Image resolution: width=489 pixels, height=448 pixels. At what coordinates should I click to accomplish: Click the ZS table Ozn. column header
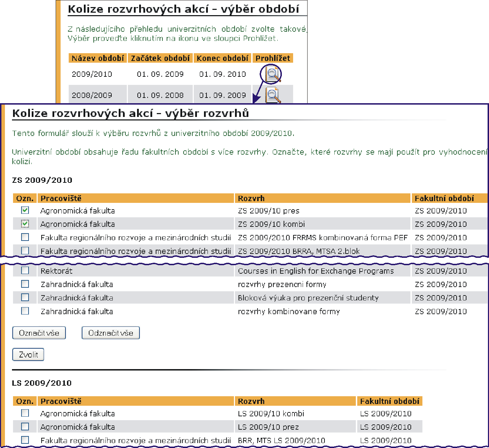click(x=25, y=198)
